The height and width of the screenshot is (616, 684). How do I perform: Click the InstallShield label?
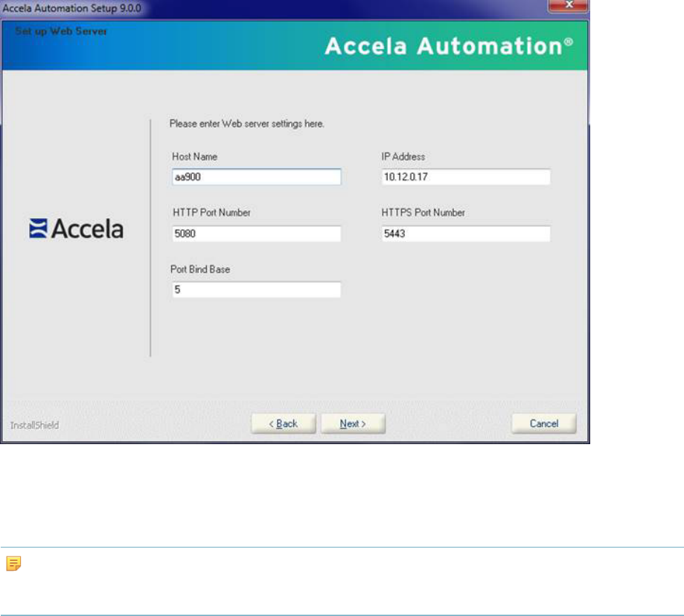(x=34, y=426)
